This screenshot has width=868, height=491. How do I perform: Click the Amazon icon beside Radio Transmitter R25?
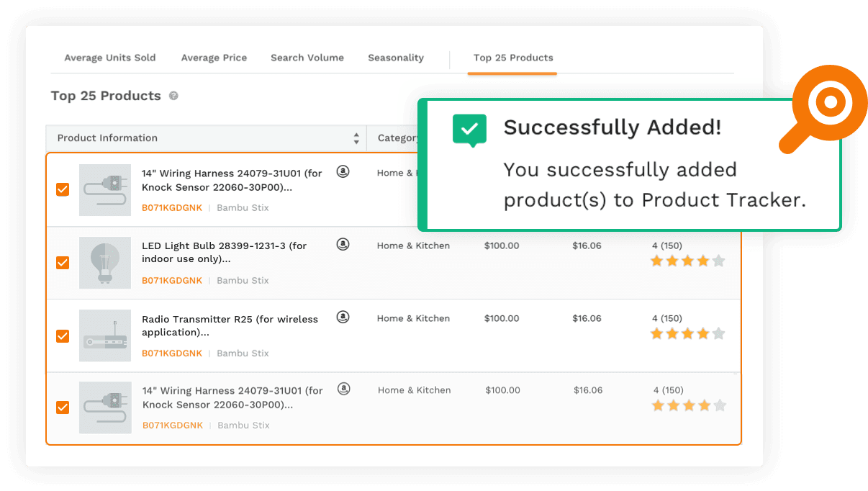[x=343, y=316]
